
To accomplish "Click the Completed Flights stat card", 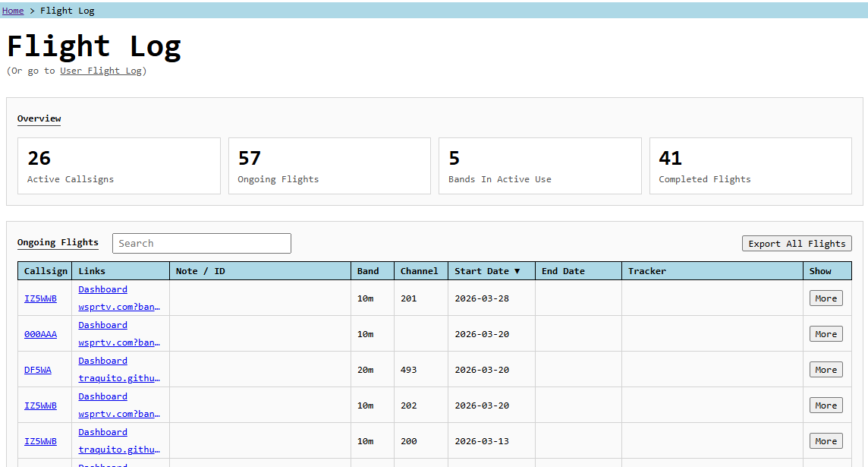I will (750, 166).
